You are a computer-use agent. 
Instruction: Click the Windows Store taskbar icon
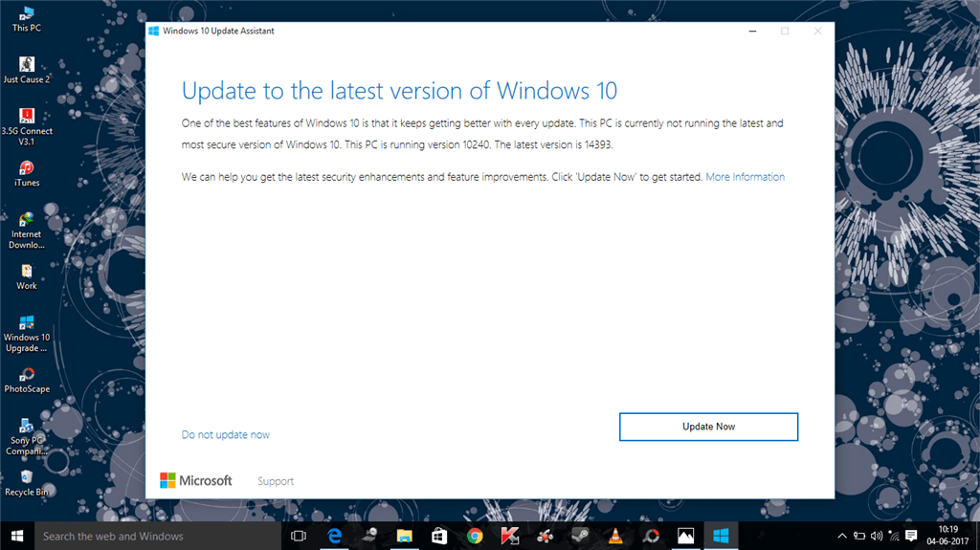tap(440, 536)
